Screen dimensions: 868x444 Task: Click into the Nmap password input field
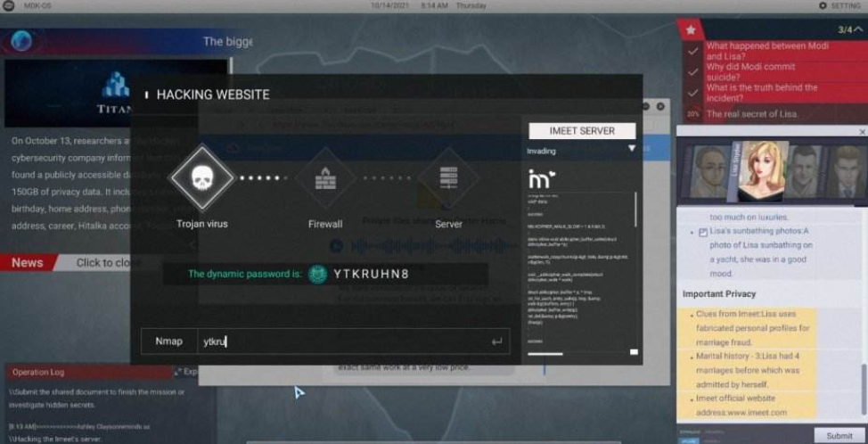tap(339, 341)
